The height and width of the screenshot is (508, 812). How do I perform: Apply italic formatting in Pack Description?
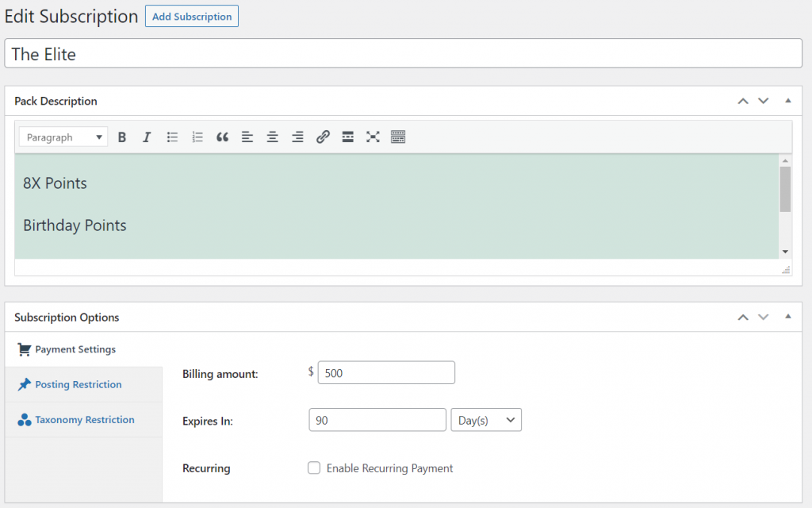point(147,137)
